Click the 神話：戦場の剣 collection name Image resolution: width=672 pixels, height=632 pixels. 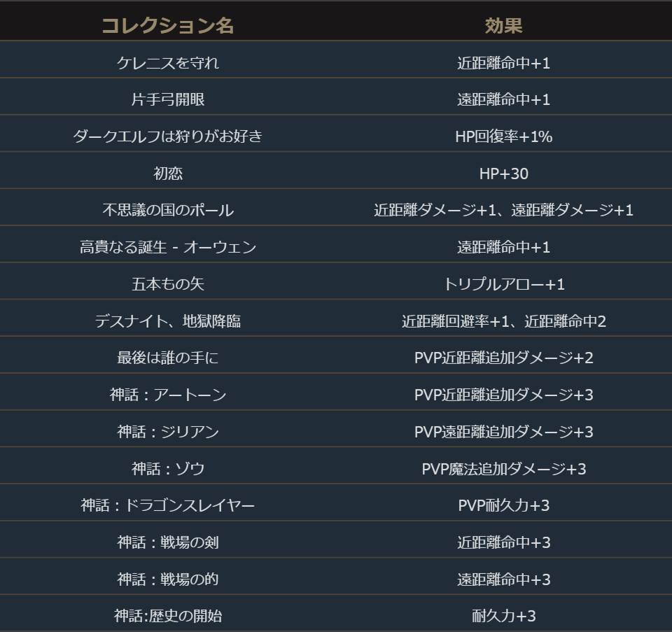168,542
